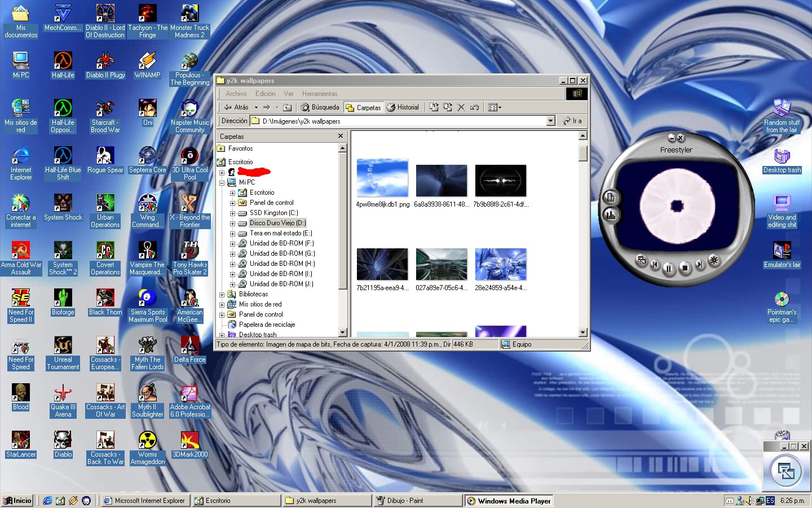The image size is (812, 508).
Task: Toggle the Búsqueda search pane
Action: [320, 107]
